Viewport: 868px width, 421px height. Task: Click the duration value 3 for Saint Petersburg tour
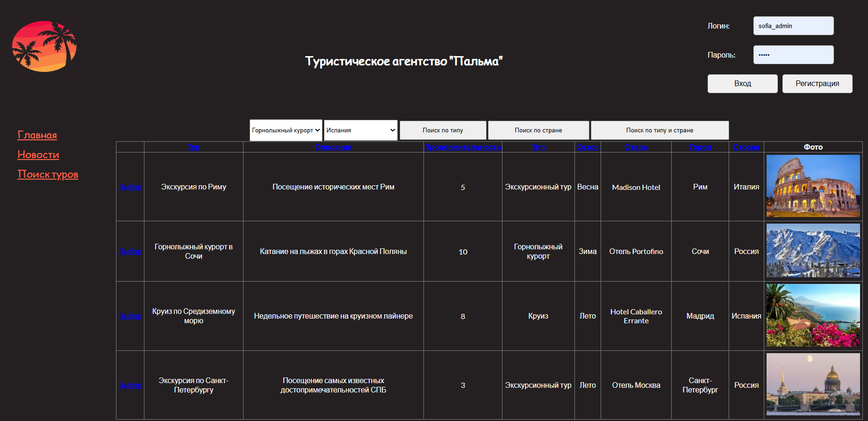pyautogui.click(x=463, y=385)
